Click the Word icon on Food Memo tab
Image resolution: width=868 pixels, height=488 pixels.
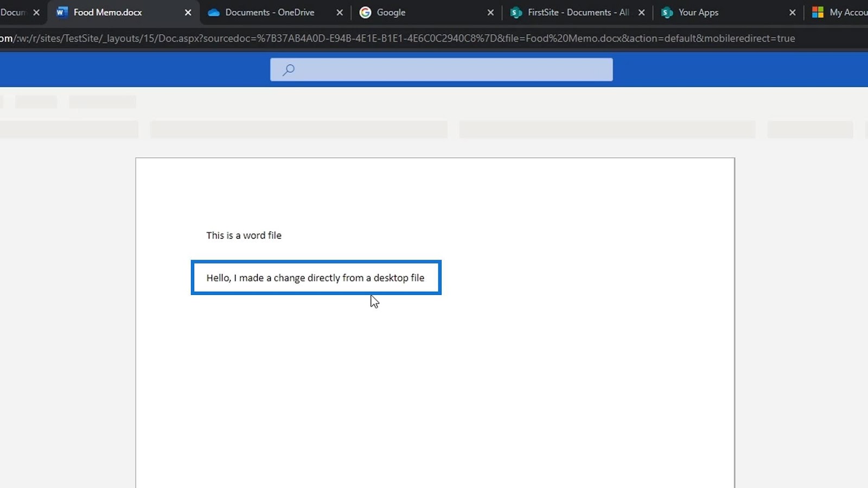62,12
